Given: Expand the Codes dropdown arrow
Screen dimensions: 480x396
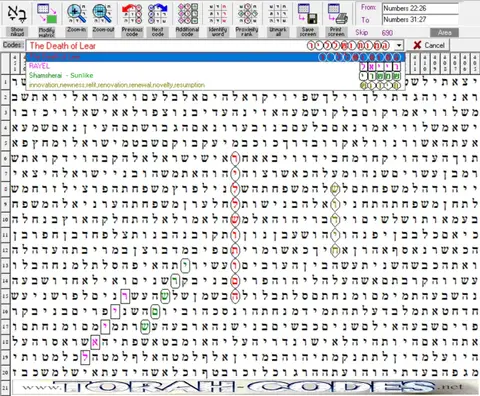Looking at the screenshot, I should [399, 45].
